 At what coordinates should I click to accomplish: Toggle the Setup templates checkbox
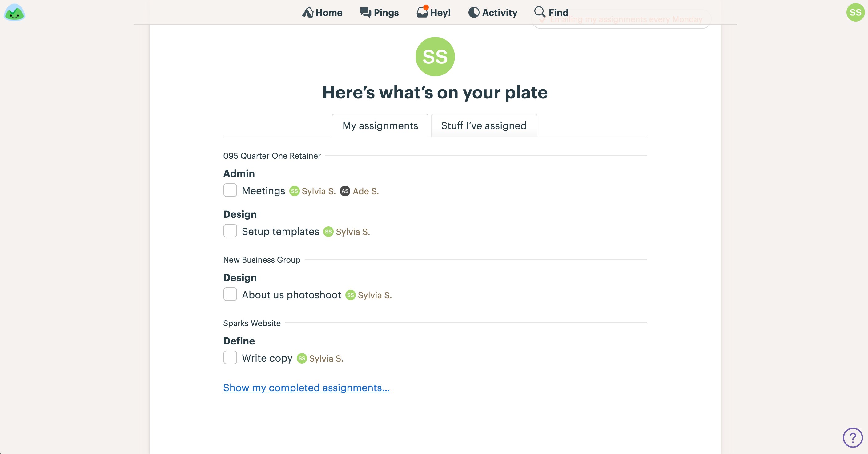(x=230, y=231)
